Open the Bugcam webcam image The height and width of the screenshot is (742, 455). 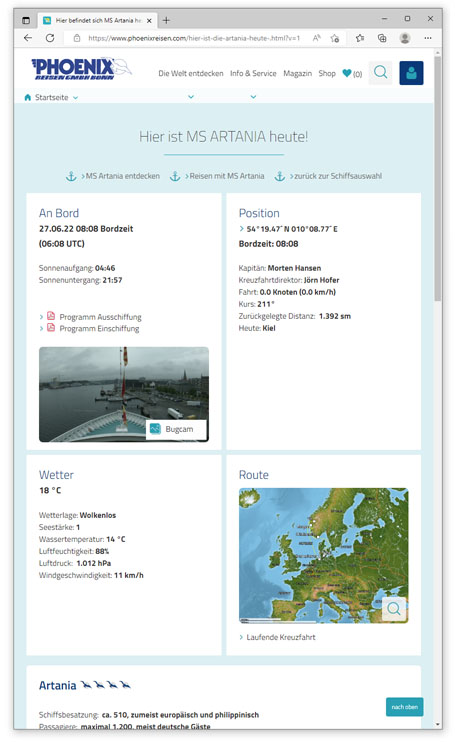pyautogui.click(x=124, y=394)
